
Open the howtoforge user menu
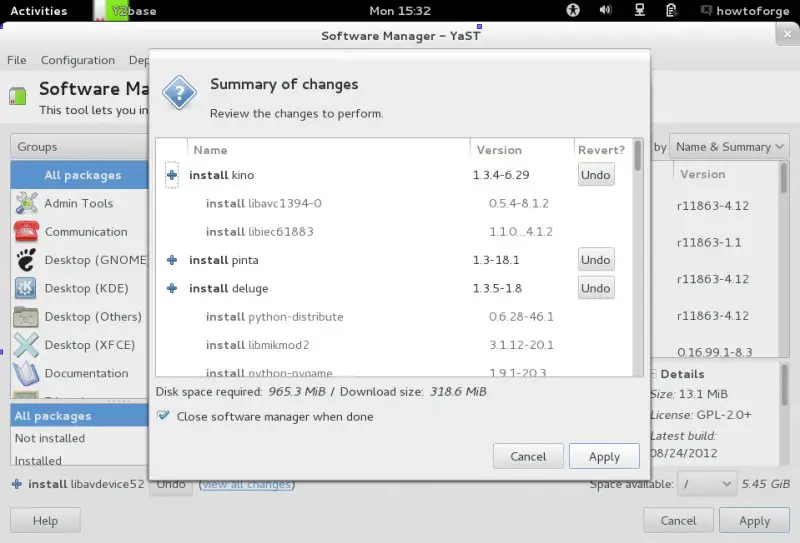(746, 10)
